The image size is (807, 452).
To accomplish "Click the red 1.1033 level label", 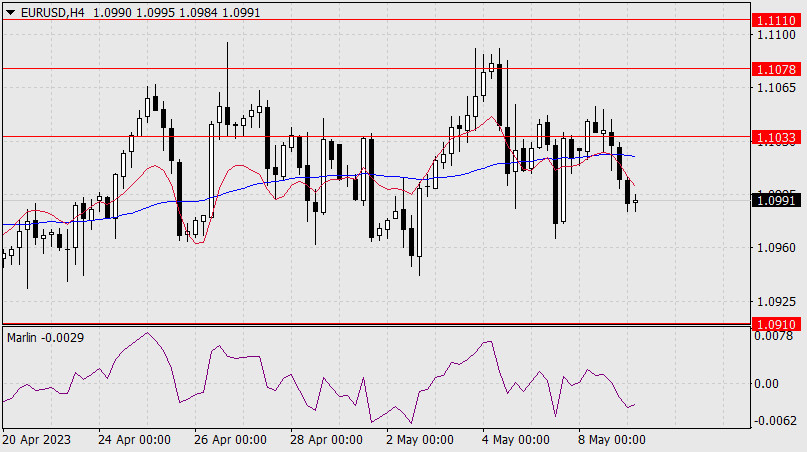I will pyautogui.click(x=777, y=136).
